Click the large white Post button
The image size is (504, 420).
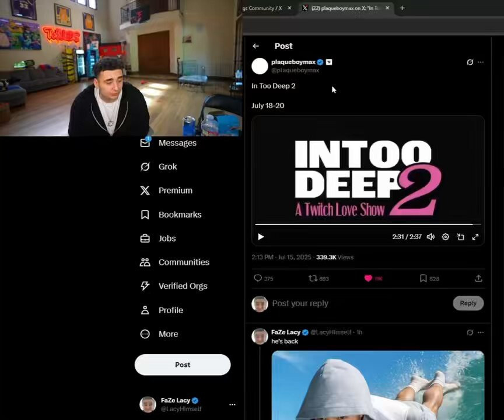tap(183, 365)
